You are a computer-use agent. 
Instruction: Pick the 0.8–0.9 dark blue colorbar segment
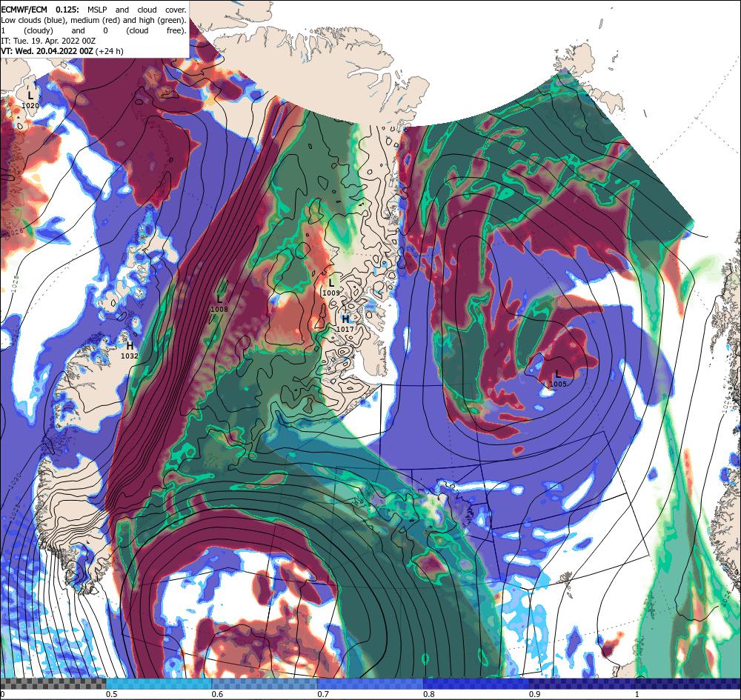(476, 684)
